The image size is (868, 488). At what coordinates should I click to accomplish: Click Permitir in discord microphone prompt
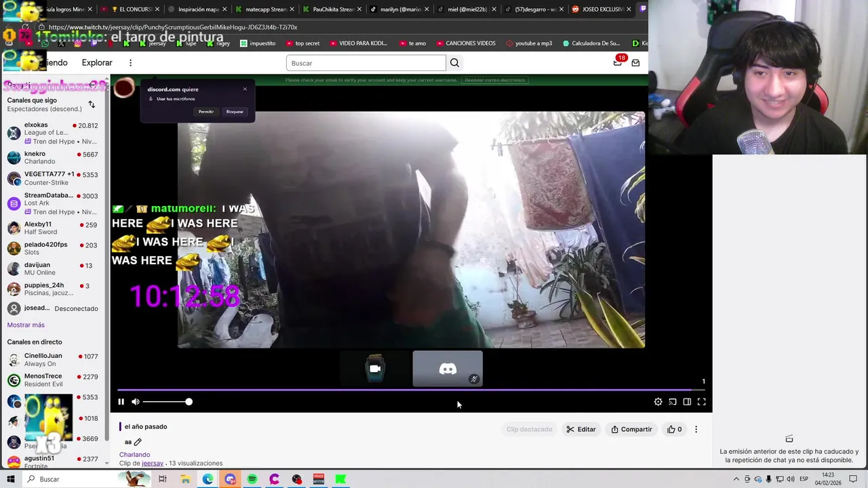[206, 112]
